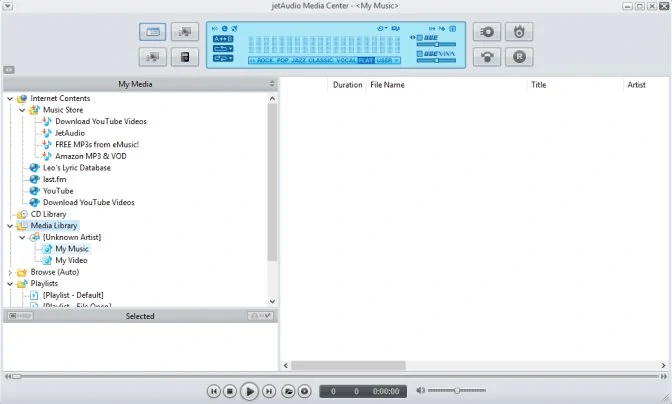This screenshot has height=404, width=672.
Task: Click the playback seek bar
Action: pos(339,376)
